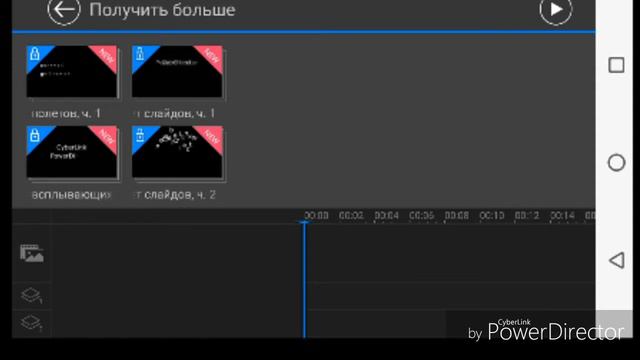640x360 pixels.
Task: Select the 'всплывающих' CyberLink template thumbnail
Action: coord(72,151)
